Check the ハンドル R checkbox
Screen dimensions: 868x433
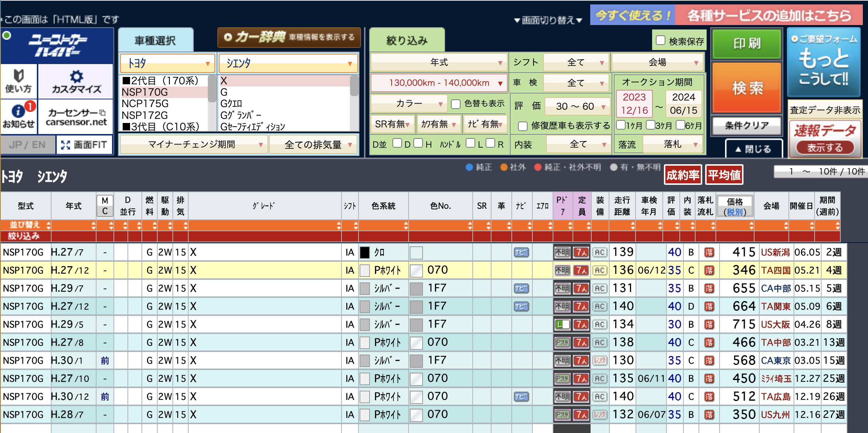pyautogui.click(x=490, y=143)
